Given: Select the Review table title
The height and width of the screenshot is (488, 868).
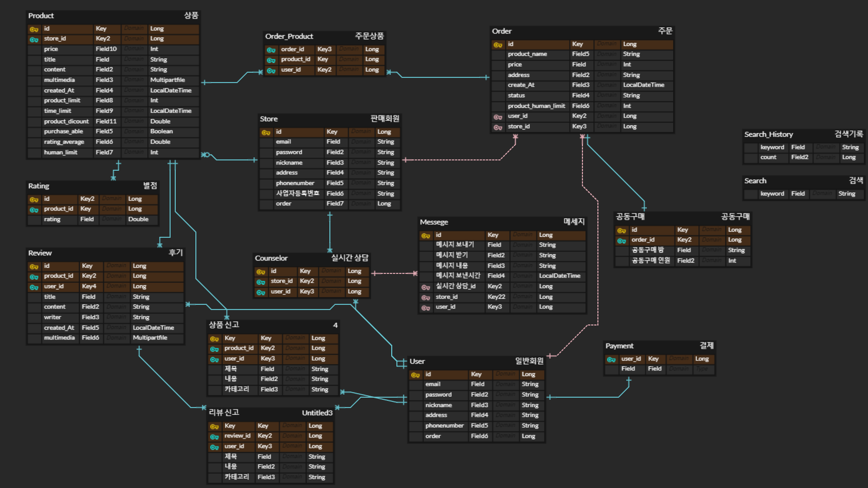Looking at the screenshot, I should pyautogui.click(x=40, y=253).
